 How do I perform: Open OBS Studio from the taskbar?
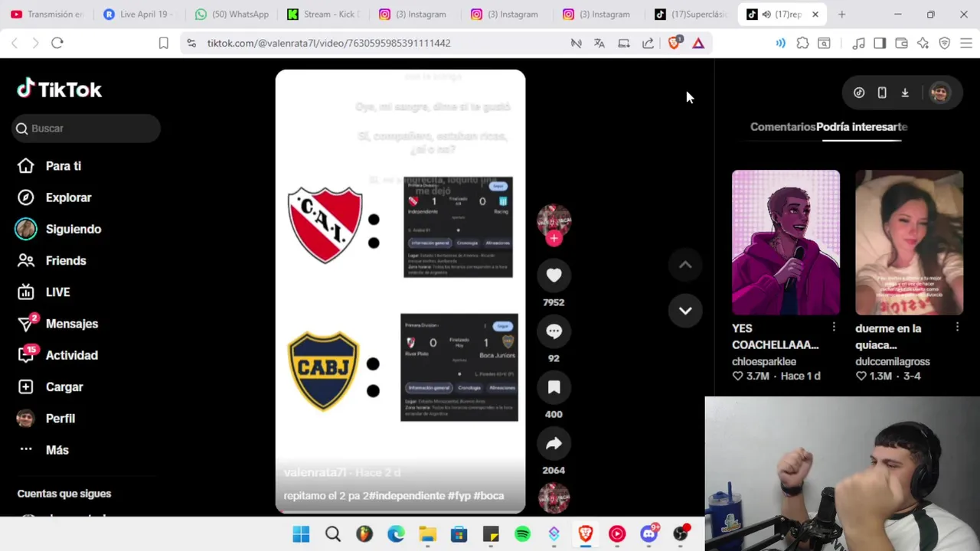681,534
